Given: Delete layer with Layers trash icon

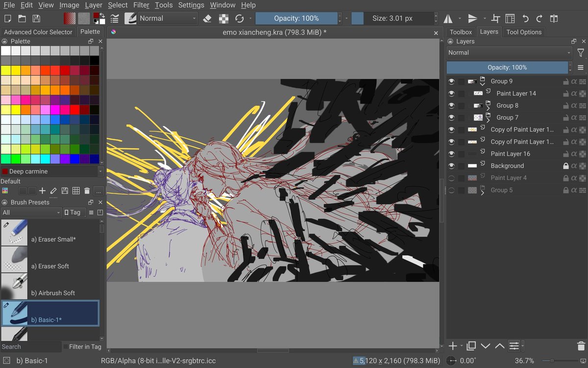Looking at the screenshot, I should (x=581, y=346).
